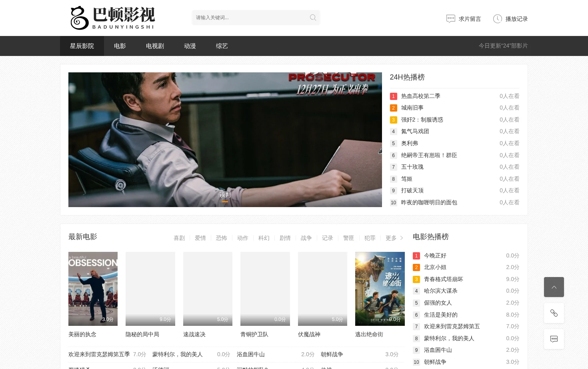
Task: Open 热血高校第二季 in hot list
Action: (x=421, y=96)
